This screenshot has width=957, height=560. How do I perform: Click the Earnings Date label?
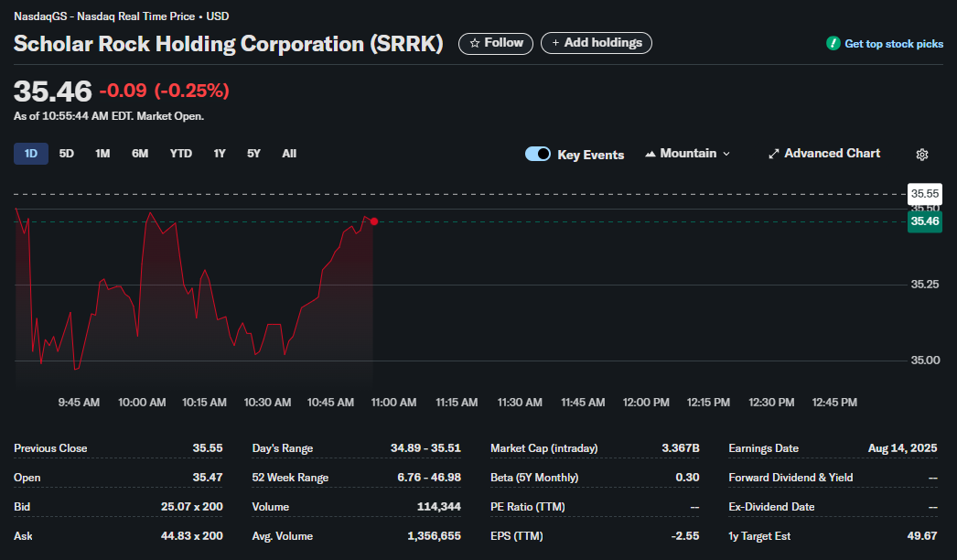click(x=764, y=448)
